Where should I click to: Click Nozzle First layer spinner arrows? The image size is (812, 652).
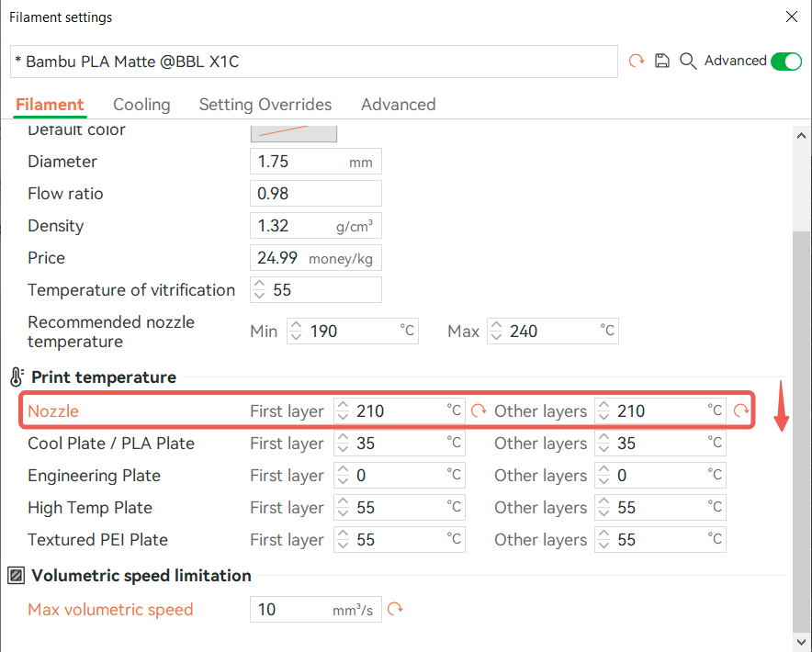point(343,411)
